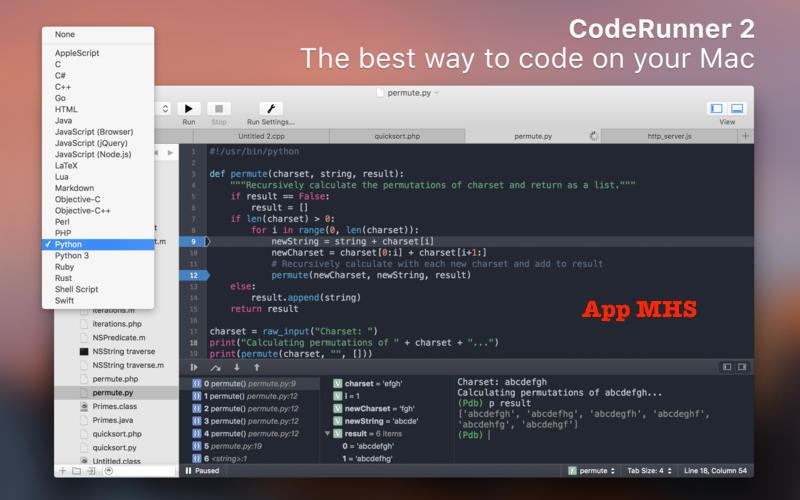Create new folder in sidebar footer
This screenshot has height=500, width=800.
pyautogui.click(x=77, y=471)
